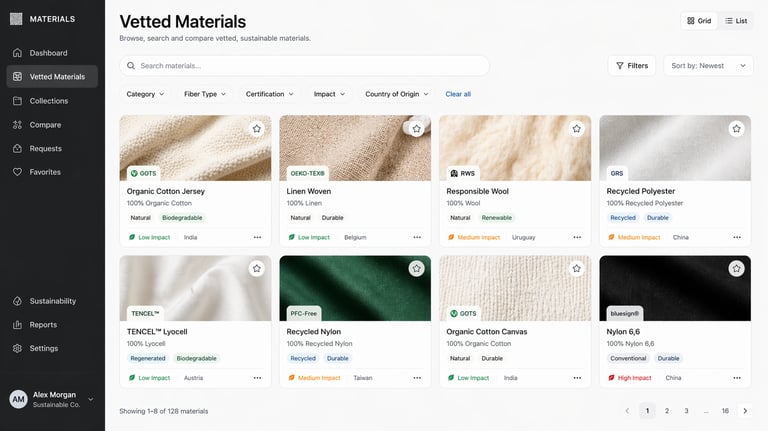The height and width of the screenshot is (431, 768).
Task: Open the Settings gear icon
Action: 18,348
